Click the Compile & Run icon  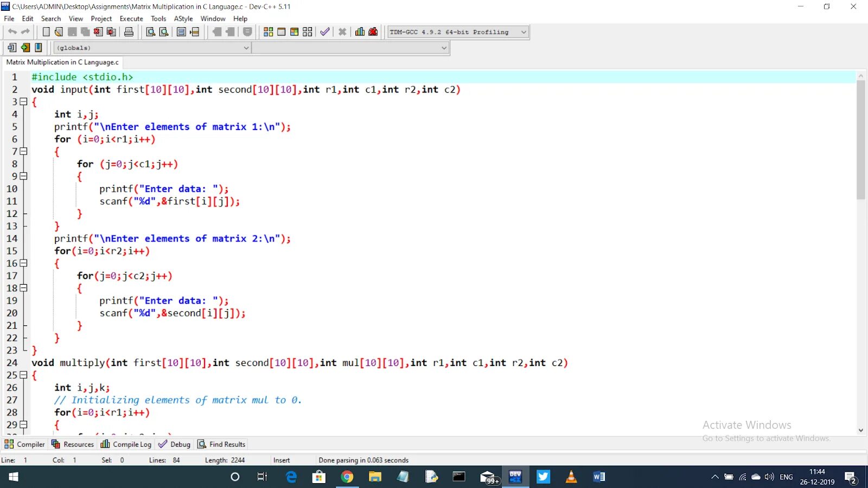[294, 32]
